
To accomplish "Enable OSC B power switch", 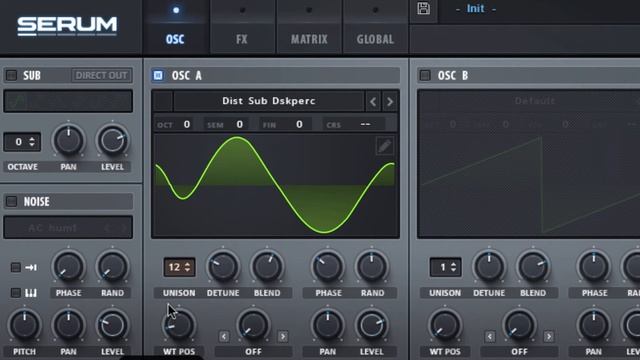I will [x=425, y=75].
